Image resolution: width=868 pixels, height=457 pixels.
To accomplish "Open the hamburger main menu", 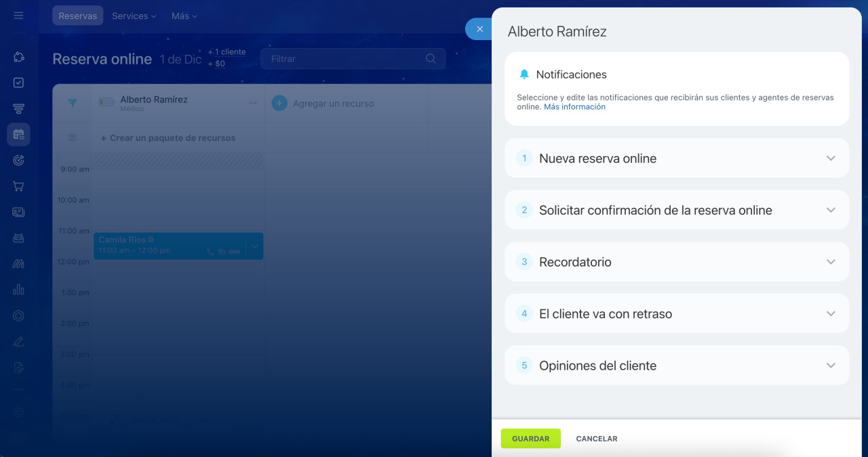I will click(x=18, y=16).
